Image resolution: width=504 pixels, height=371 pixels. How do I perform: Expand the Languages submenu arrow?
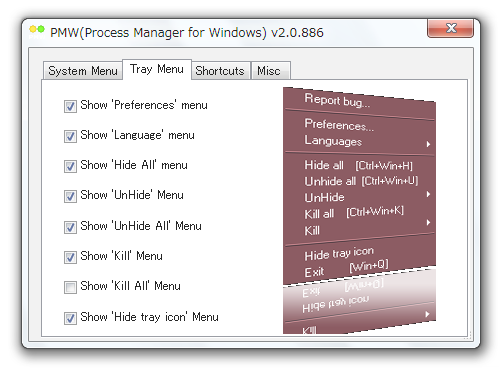pos(428,144)
